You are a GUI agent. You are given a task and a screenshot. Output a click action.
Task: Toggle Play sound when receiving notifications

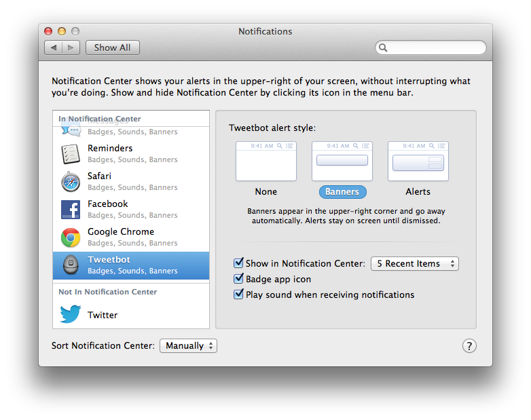238,294
